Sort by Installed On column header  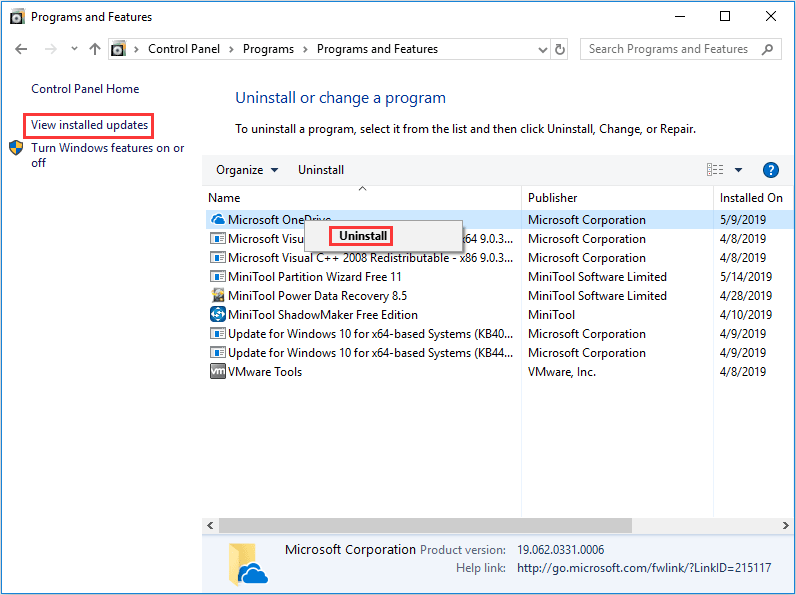(751, 198)
